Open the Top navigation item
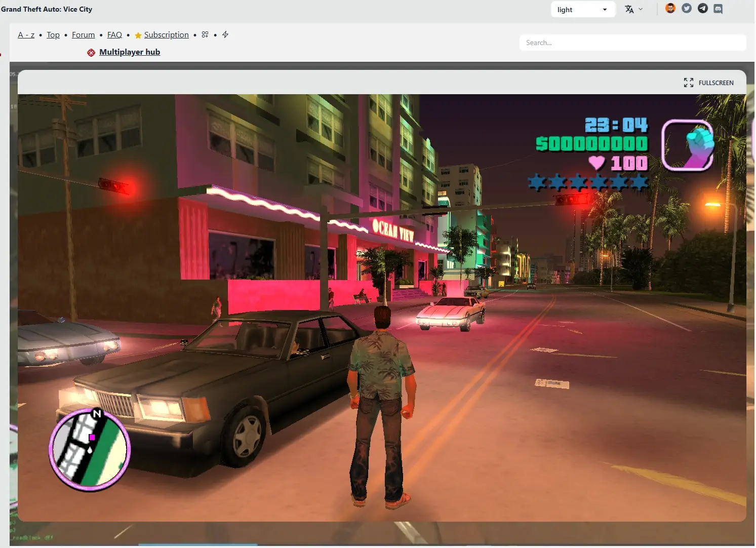 (x=53, y=34)
